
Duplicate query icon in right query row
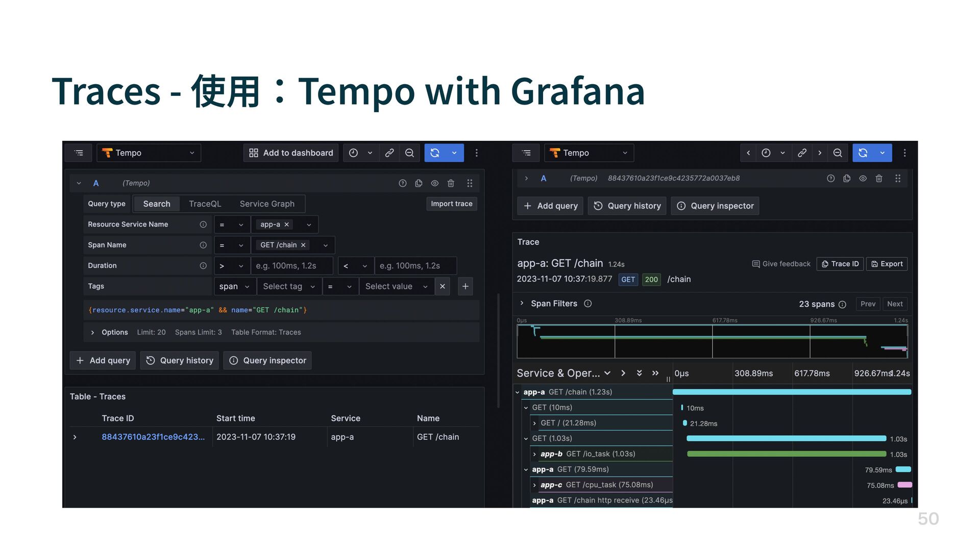[x=847, y=179]
